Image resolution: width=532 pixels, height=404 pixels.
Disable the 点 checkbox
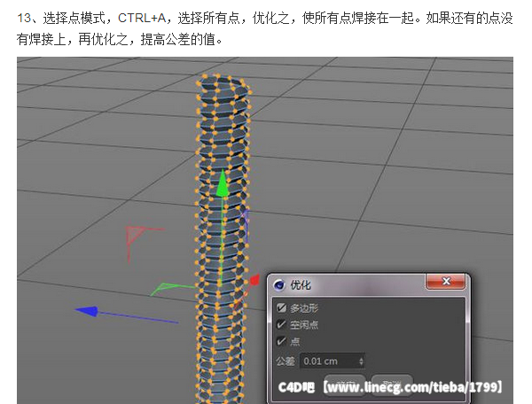point(282,340)
